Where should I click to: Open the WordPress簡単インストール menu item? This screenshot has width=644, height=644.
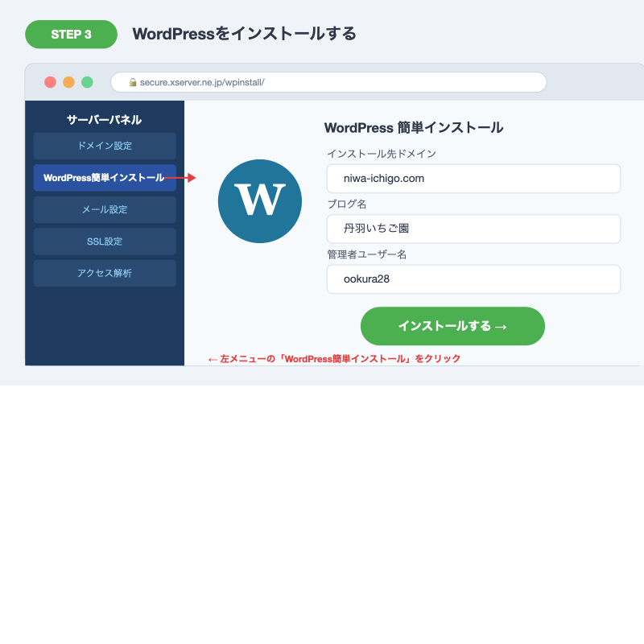[104, 178]
